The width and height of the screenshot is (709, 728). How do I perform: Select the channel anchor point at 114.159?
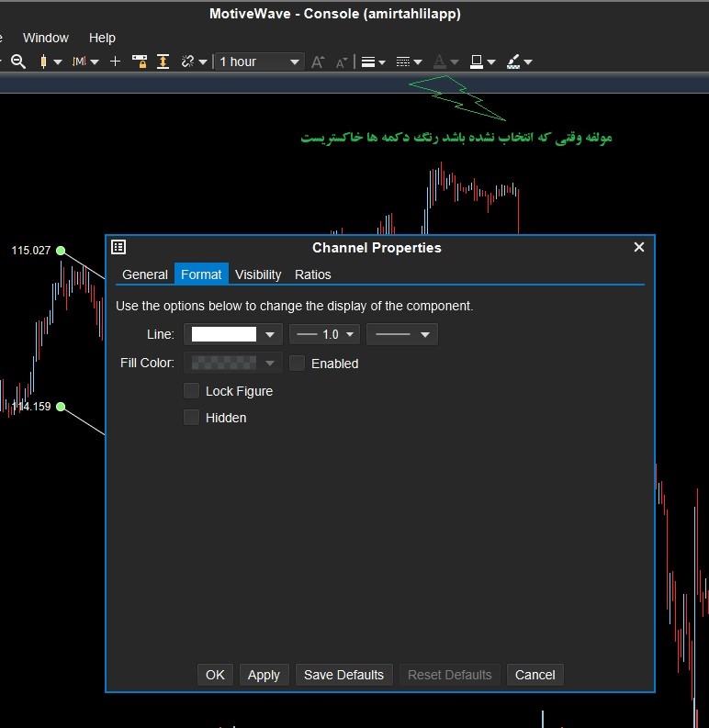point(61,407)
